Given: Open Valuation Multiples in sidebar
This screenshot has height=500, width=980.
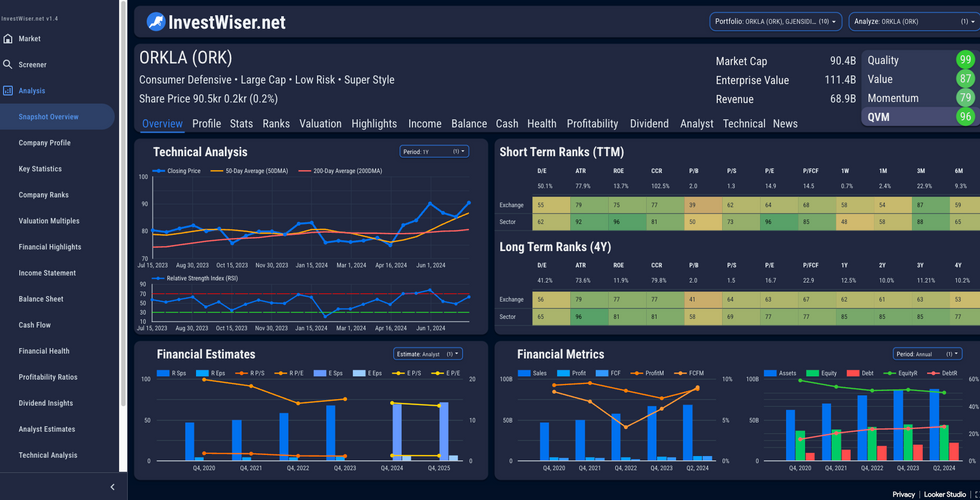Looking at the screenshot, I should tap(49, 221).
